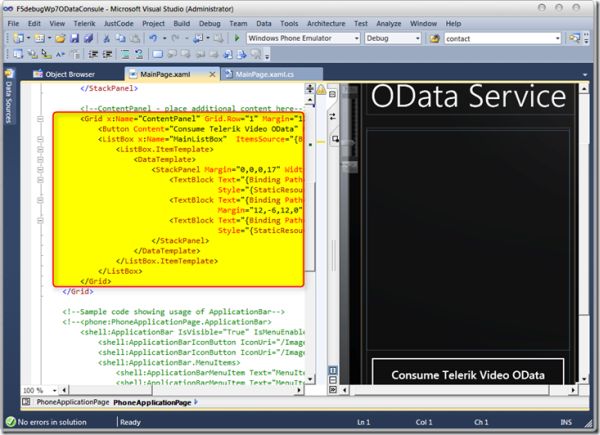Open the document tabs overflow dropdown arrow
The height and width of the screenshot is (435, 600).
585,75
